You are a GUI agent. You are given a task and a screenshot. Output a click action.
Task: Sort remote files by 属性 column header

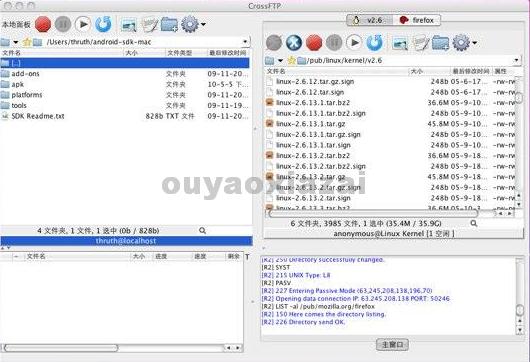(x=504, y=71)
